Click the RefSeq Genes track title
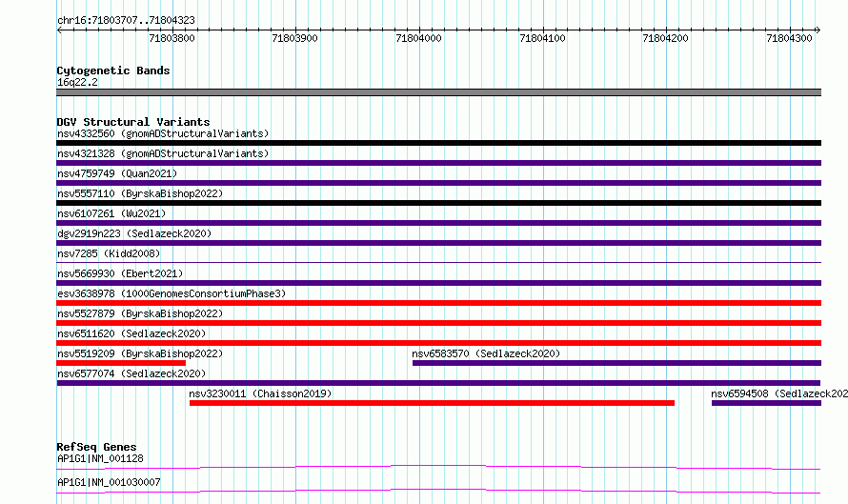848x504 pixels. [96, 447]
